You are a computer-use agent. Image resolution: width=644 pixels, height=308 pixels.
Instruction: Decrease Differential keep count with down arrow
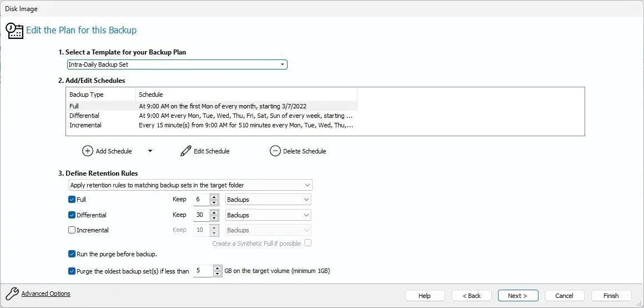[214, 217]
